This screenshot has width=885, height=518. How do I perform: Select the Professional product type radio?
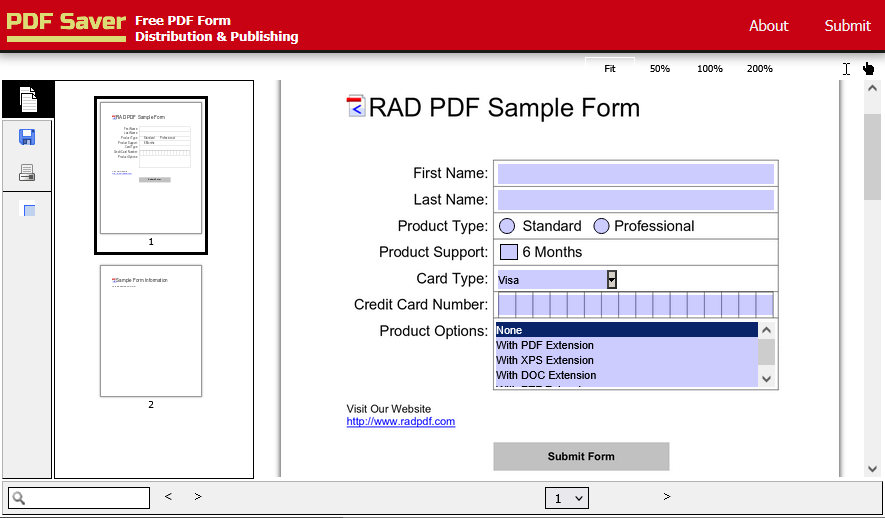(602, 226)
